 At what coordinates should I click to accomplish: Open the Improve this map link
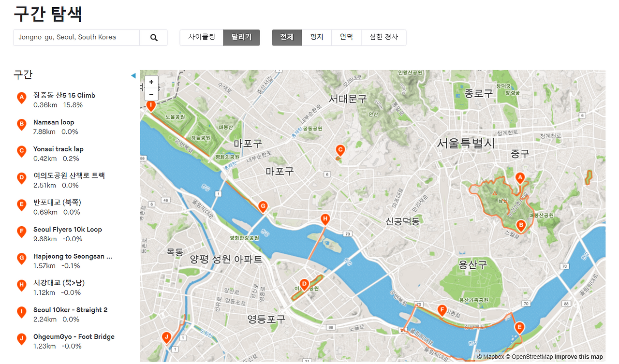pos(578,357)
